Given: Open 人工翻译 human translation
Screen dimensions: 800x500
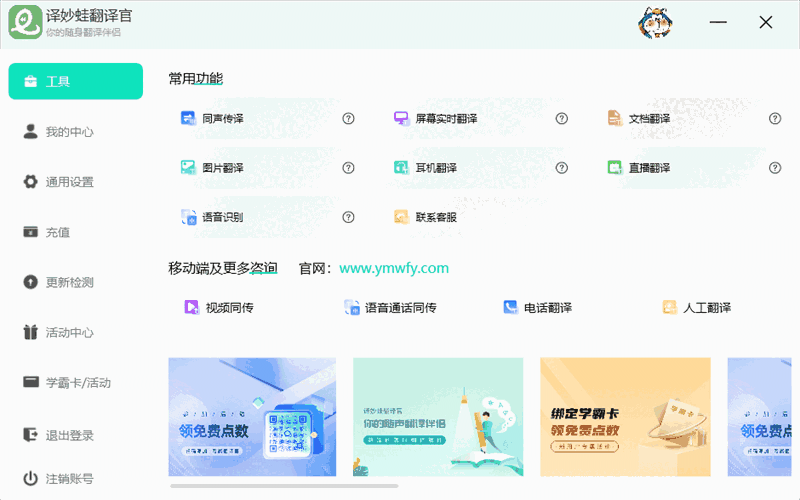Looking at the screenshot, I should (696, 307).
